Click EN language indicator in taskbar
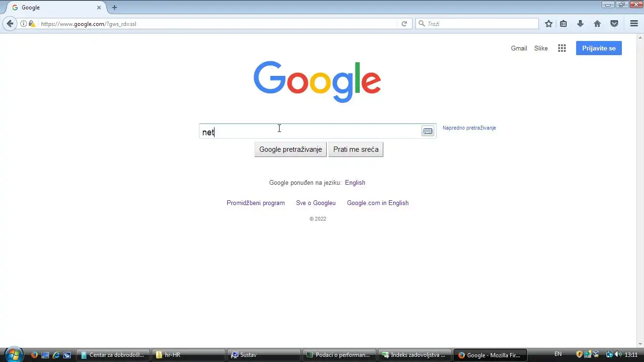Viewport: 644px width, 362px height. [558, 354]
